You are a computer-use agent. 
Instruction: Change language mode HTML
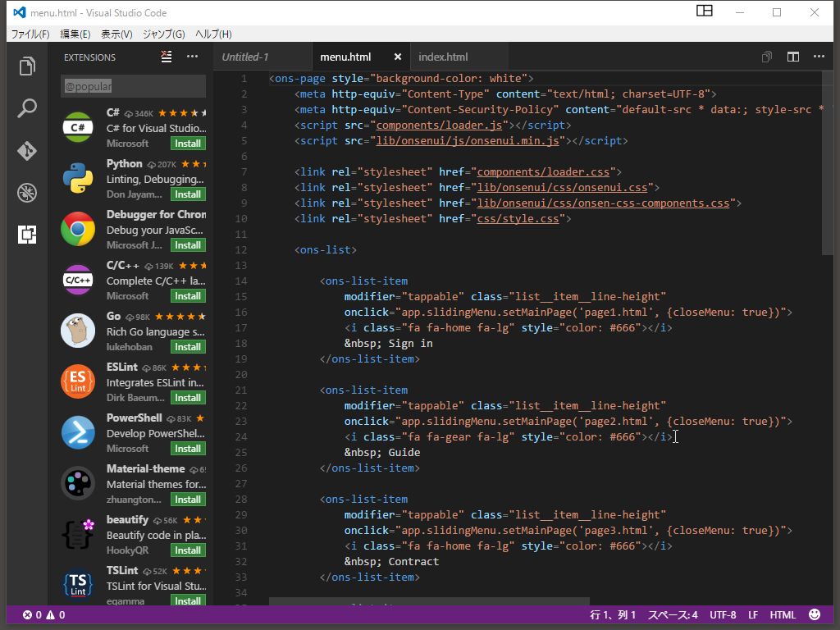(783, 615)
